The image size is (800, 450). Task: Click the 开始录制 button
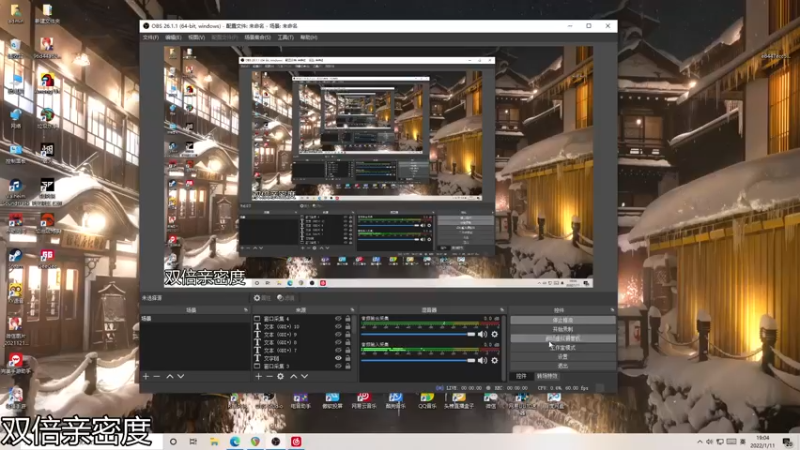point(563,329)
